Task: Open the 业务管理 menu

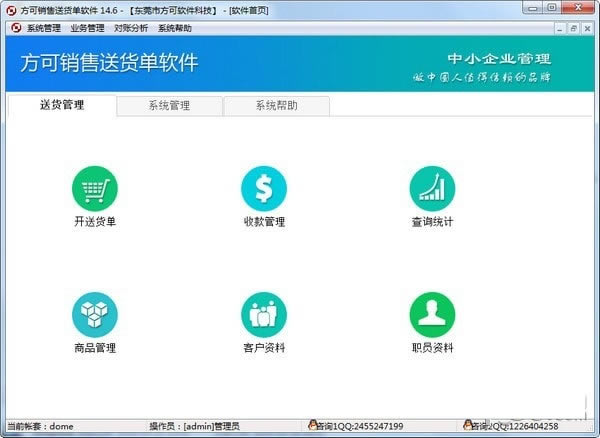Action: coord(87,28)
